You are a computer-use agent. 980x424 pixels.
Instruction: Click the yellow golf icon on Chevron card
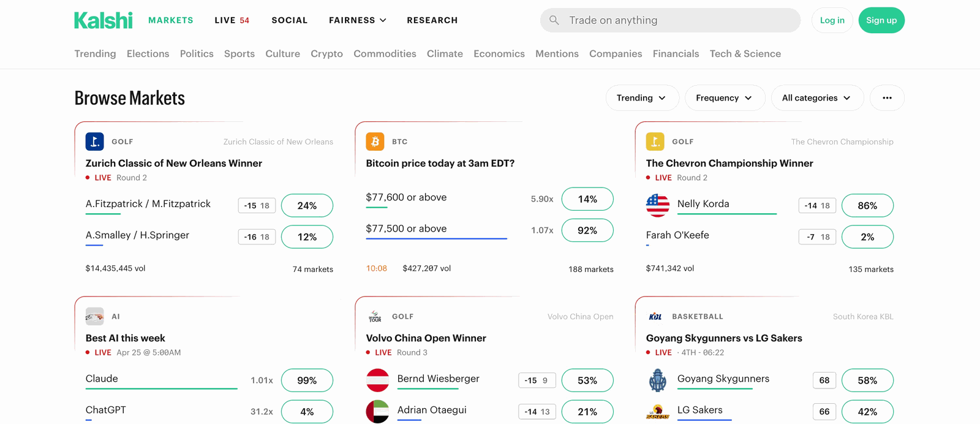655,142
